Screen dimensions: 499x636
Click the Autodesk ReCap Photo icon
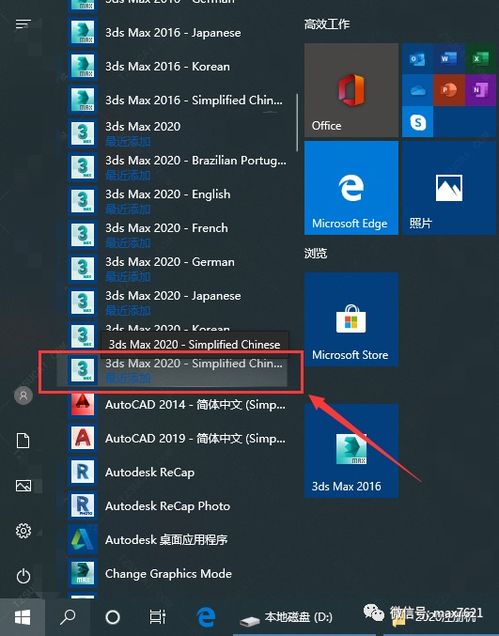point(83,505)
